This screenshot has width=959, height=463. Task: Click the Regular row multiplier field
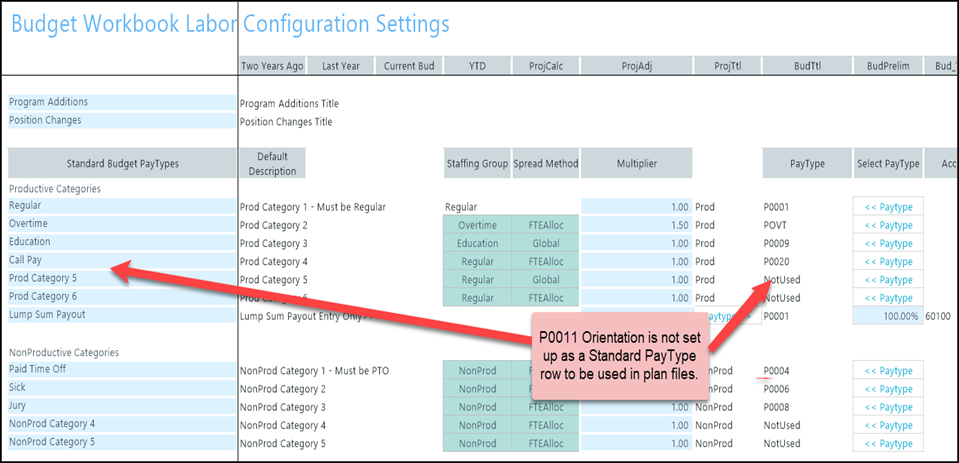click(636, 207)
